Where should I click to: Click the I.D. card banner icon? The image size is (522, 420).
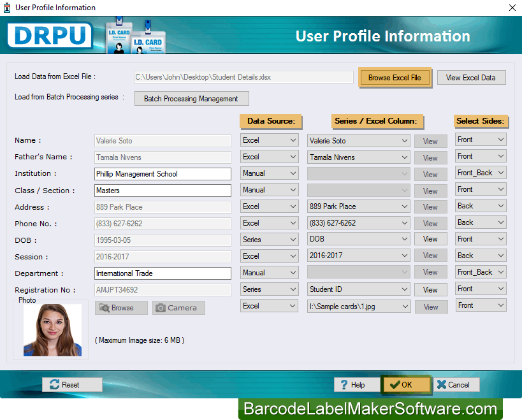click(x=136, y=36)
